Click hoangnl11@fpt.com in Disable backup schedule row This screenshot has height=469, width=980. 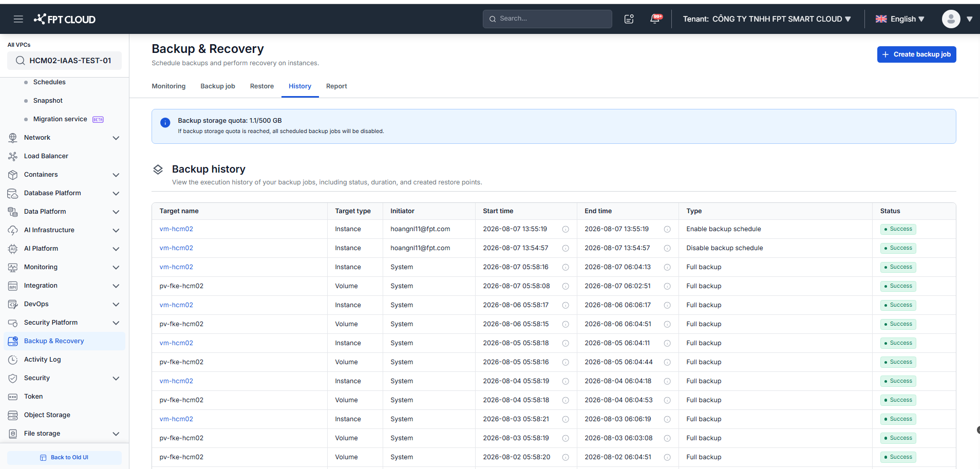[420, 248]
